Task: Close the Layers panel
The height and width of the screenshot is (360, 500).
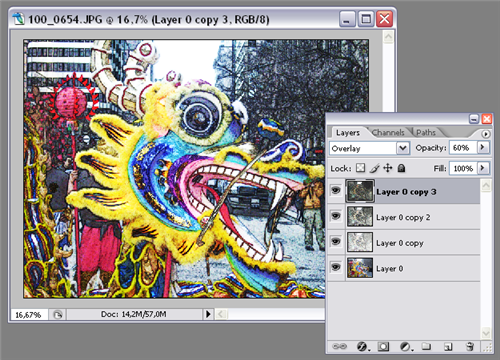Action: coord(487,119)
